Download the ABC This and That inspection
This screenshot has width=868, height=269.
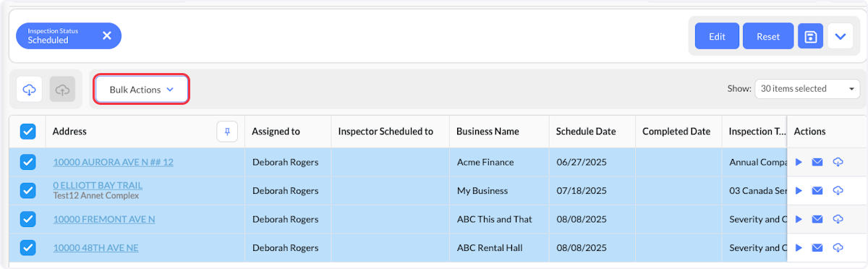click(838, 219)
